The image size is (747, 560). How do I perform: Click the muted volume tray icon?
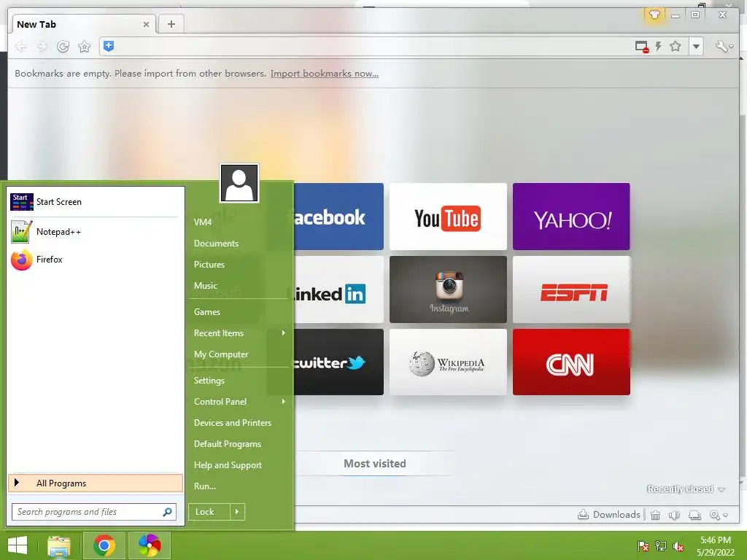(678, 547)
